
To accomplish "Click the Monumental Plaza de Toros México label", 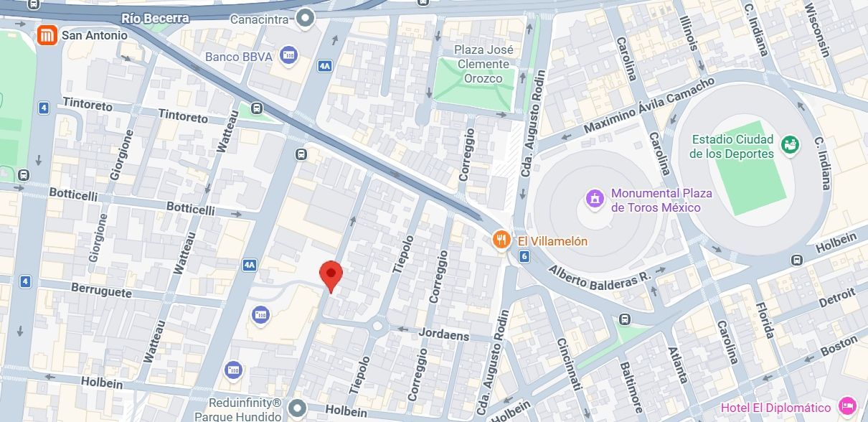I will [661, 200].
